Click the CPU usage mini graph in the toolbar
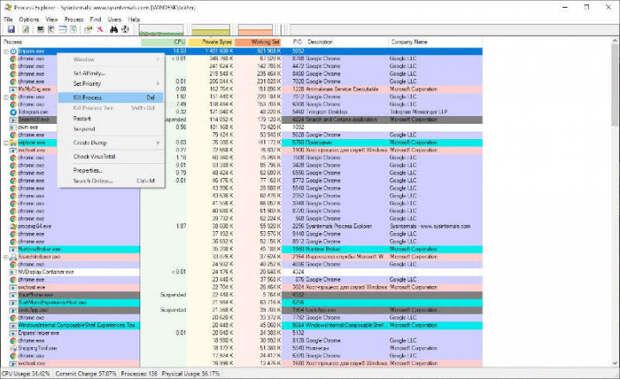 (x=161, y=30)
